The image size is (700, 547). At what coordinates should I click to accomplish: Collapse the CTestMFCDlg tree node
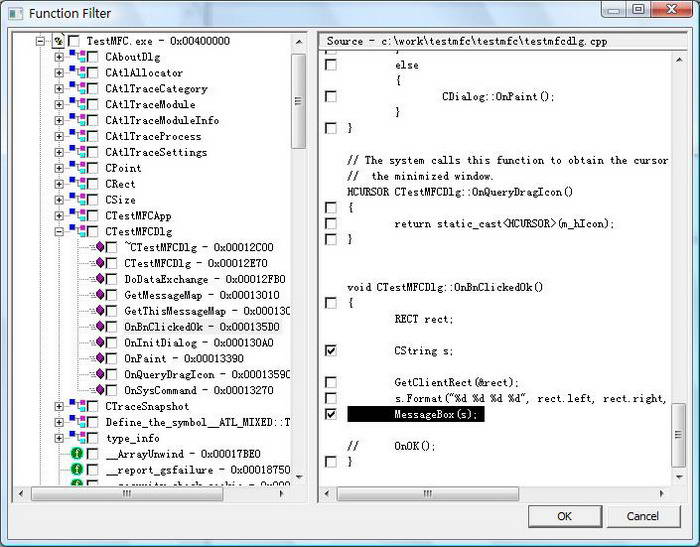(59, 232)
